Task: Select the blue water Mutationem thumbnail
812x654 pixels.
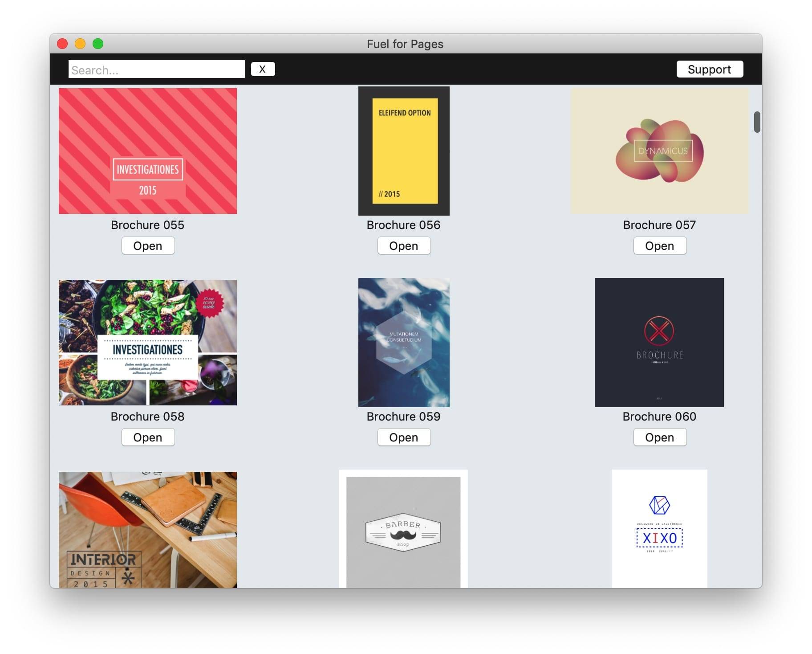Action: 404,342
